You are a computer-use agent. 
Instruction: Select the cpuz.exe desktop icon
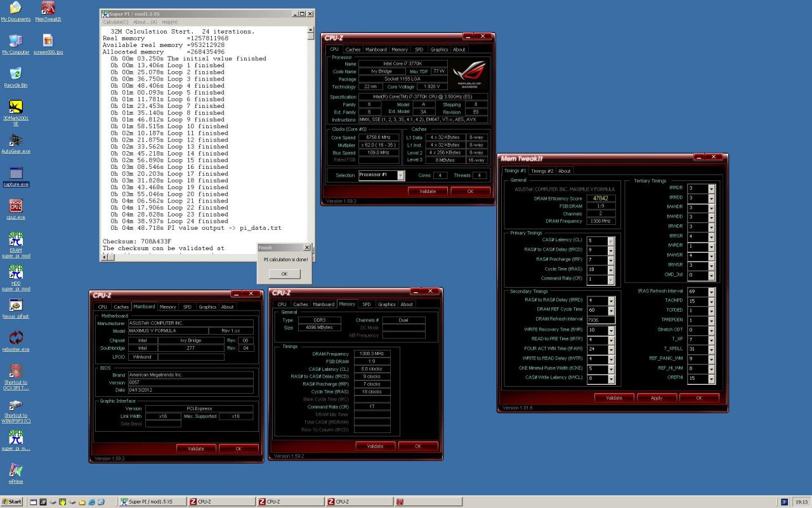[x=15, y=209]
